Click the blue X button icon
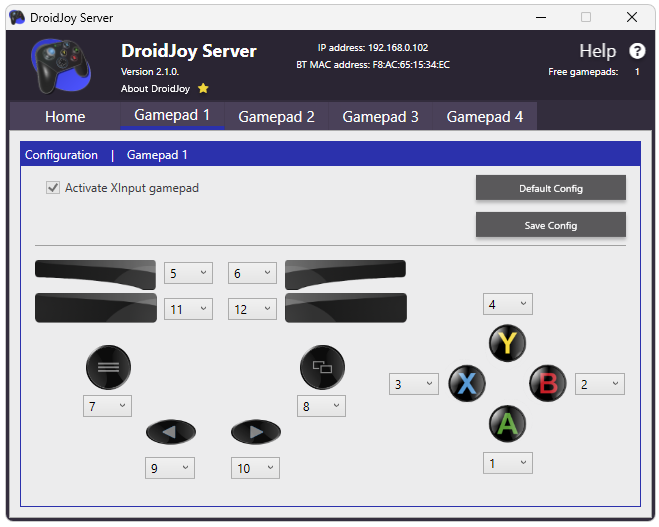Image resolution: width=659 pixels, height=527 pixels. click(467, 383)
